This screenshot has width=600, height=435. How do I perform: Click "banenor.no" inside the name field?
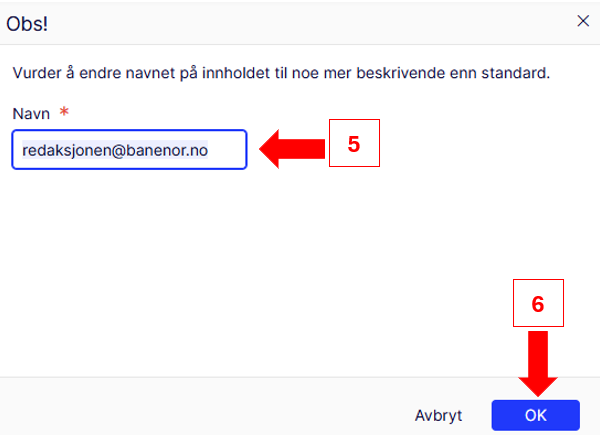pyautogui.click(x=170, y=150)
